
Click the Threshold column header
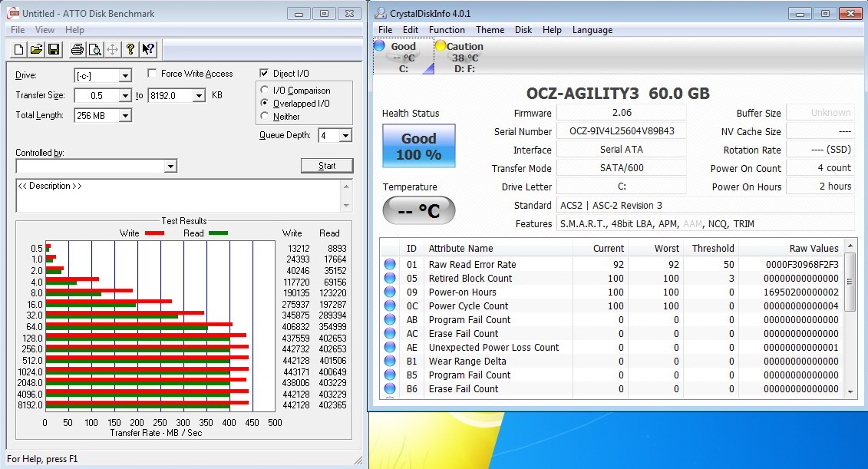pyautogui.click(x=711, y=248)
